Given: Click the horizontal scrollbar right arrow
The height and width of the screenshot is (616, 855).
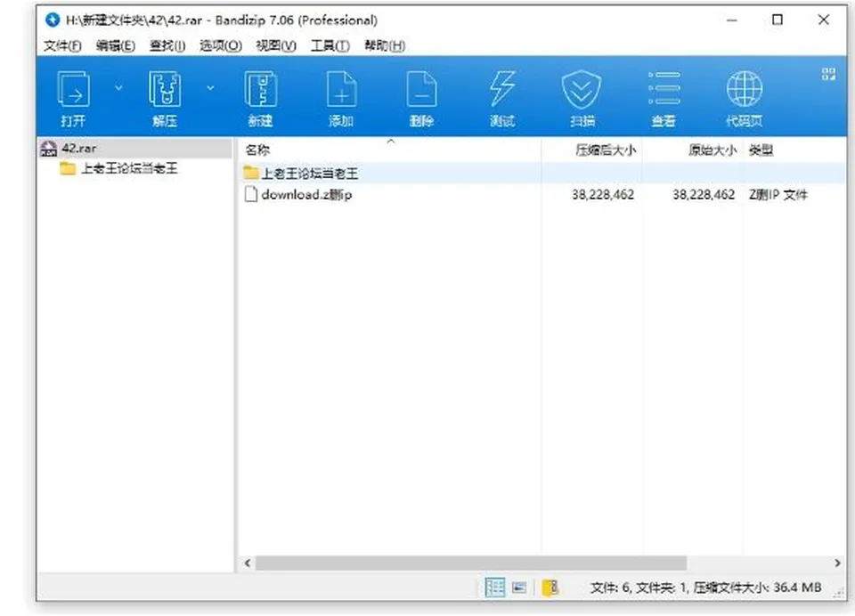Looking at the screenshot, I should (x=837, y=563).
